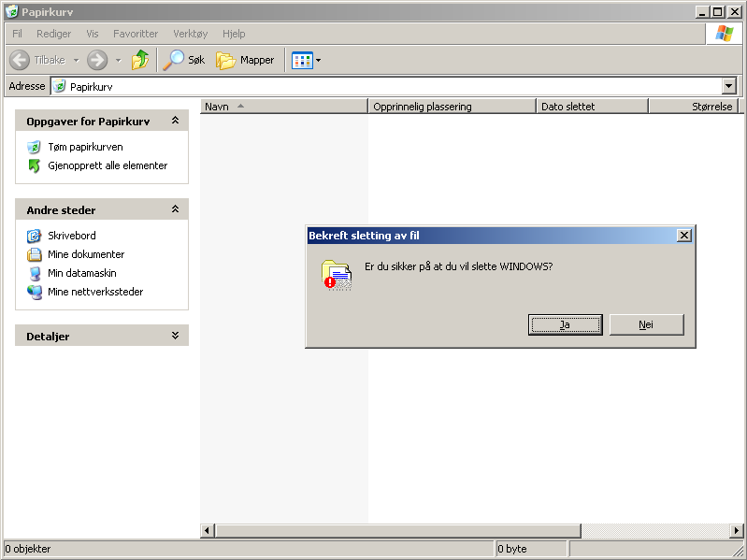Open the Søk search tool
The width and height of the screenshot is (747, 560).
[x=184, y=60]
